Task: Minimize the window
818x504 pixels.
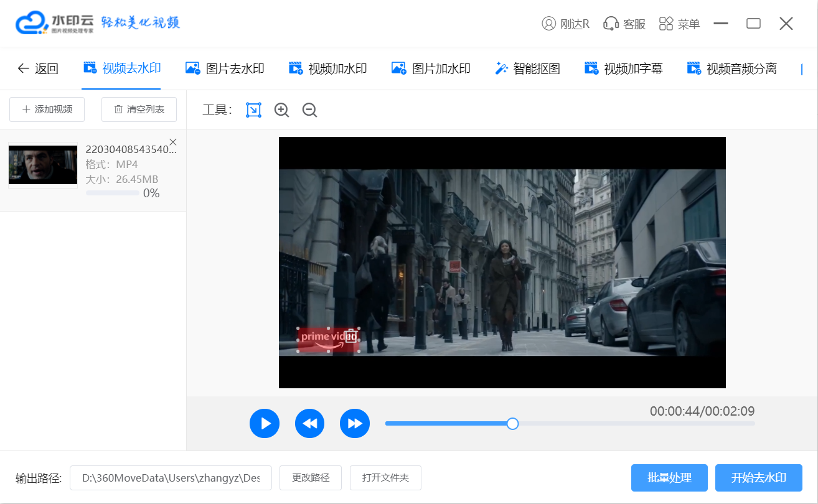Action: [721, 24]
